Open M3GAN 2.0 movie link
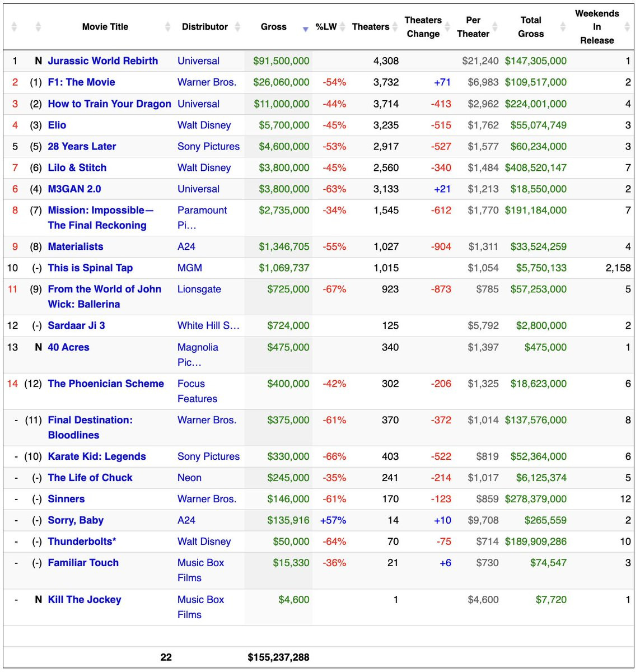Viewport: 640px width, 672px height. (74, 189)
